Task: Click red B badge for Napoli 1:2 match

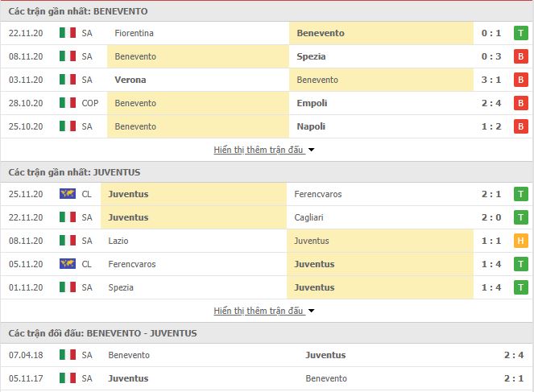Action: (521, 126)
